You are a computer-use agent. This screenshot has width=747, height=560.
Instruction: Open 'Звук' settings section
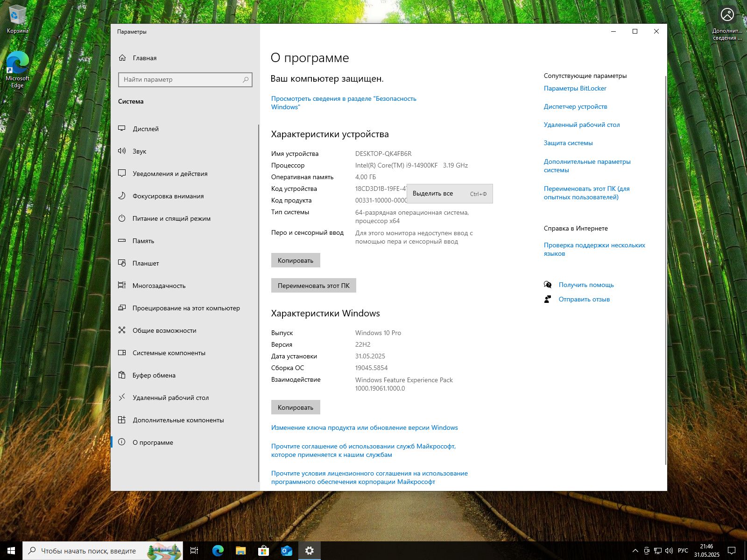click(184, 151)
